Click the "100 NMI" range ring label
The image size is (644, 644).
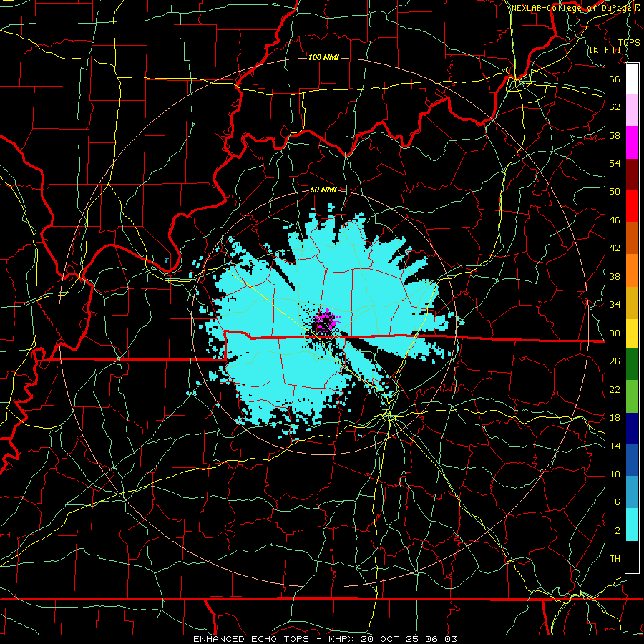[323, 57]
